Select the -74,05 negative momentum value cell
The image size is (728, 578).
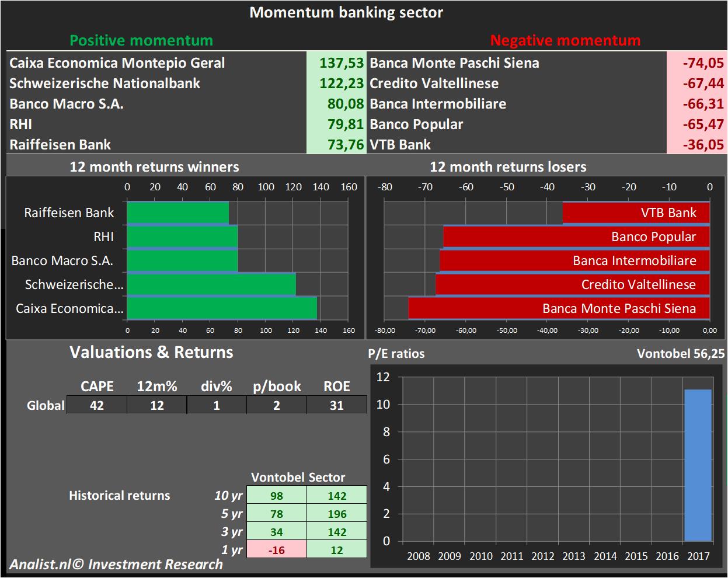(x=696, y=63)
